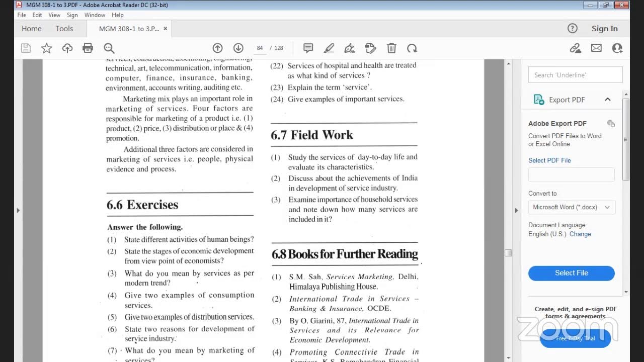
Task: Click the cloud upload icon
Action: [67, 48]
